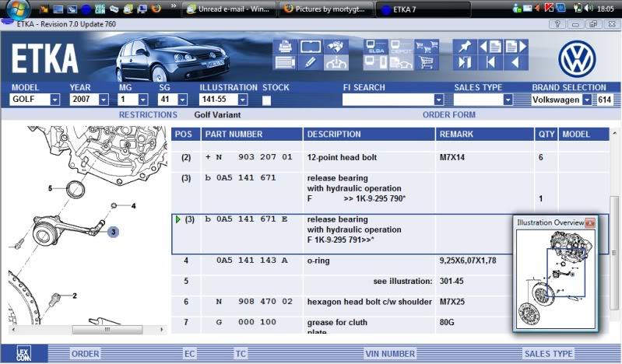
Task: Click the parts list scroll up arrow
Action: tap(614, 134)
